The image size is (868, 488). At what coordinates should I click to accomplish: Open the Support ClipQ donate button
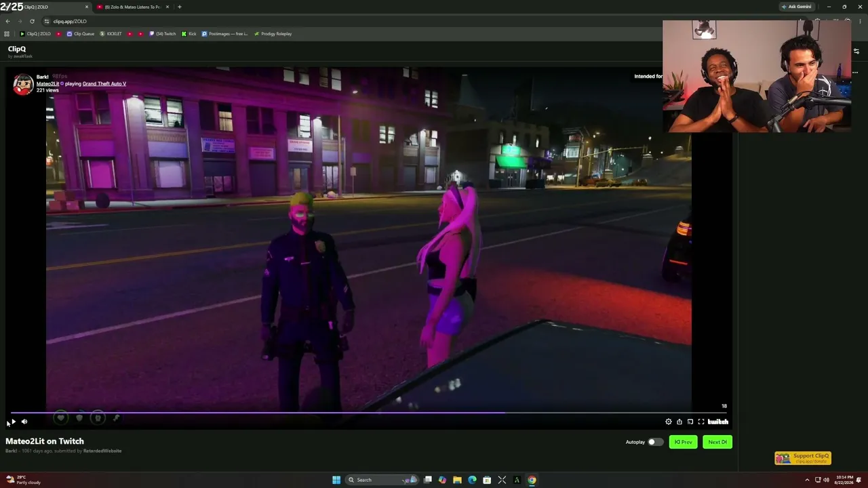tap(803, 458)
